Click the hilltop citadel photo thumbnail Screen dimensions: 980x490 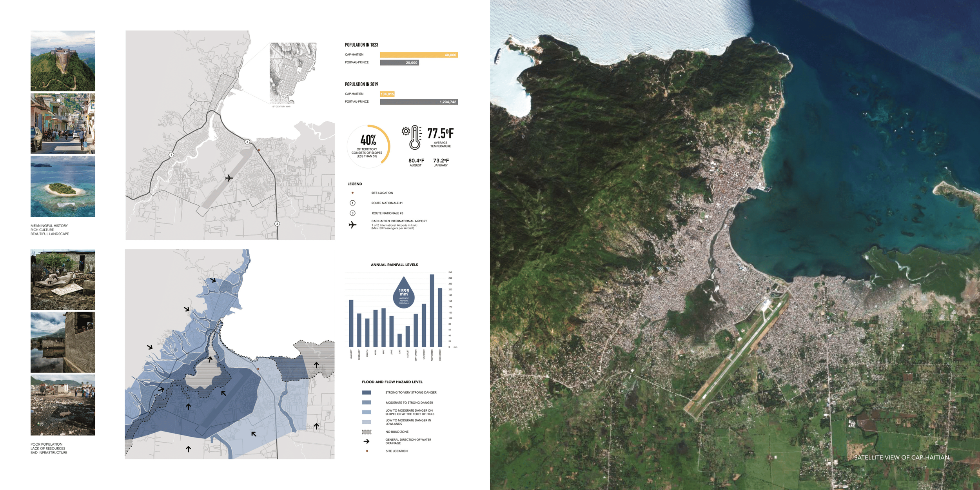[63, 61]
